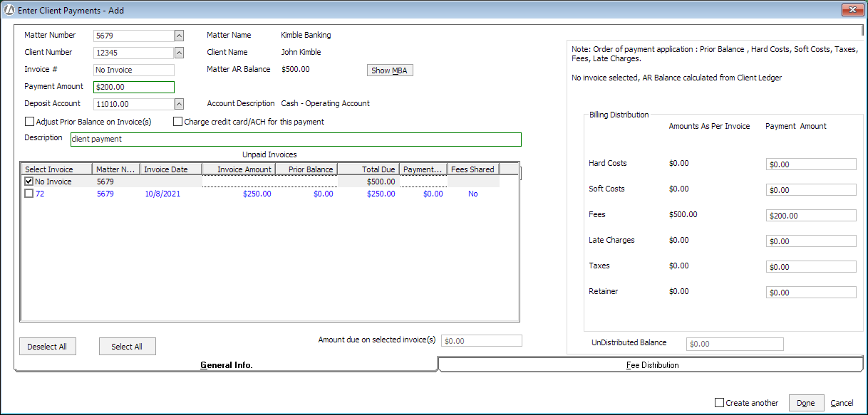The height and width of the screenshot is (415, 868).
Task: Toggle the Create another checkbox
Action: click(719, 403)
